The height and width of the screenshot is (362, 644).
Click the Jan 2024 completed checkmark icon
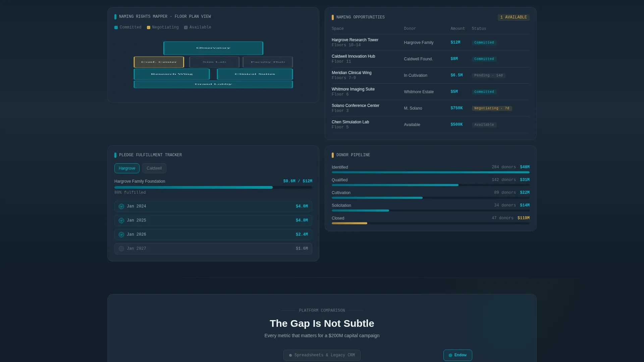[x=121, y=206]
